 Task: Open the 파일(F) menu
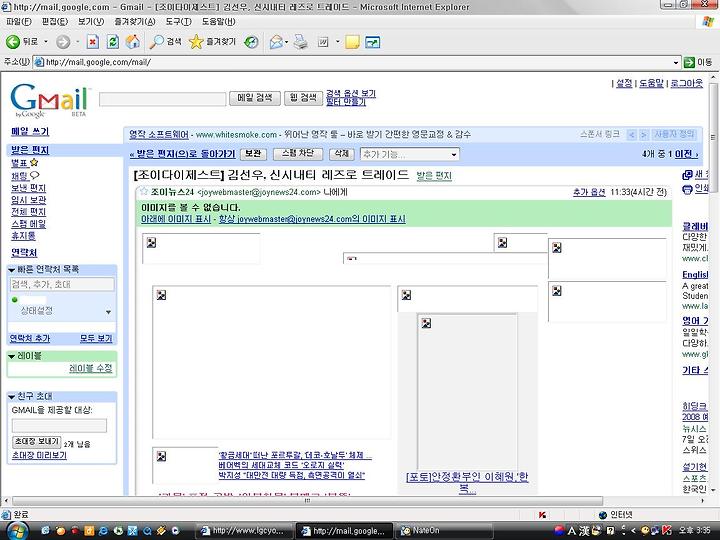[x=19, y=22]
